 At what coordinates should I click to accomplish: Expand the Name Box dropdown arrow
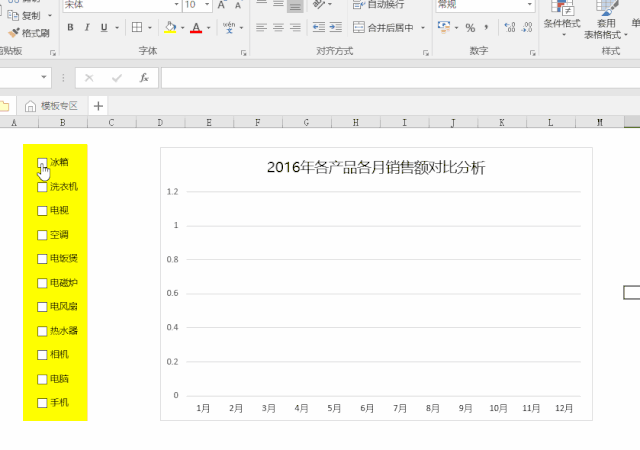pos(44,77)
